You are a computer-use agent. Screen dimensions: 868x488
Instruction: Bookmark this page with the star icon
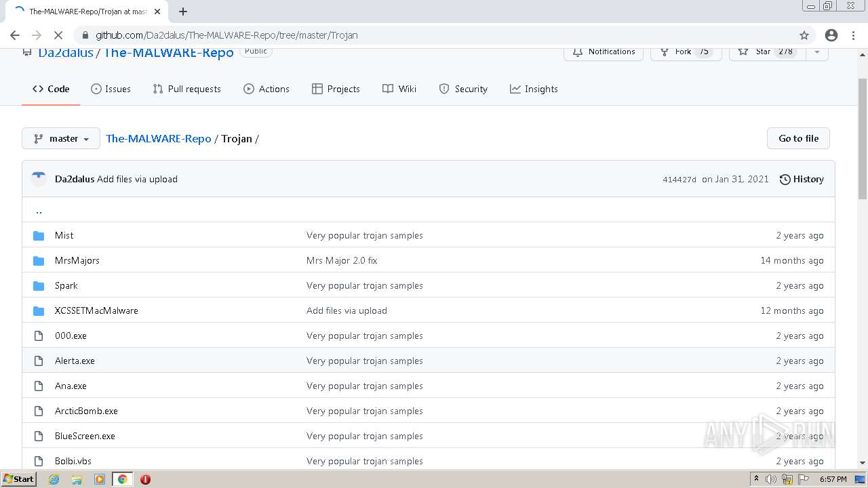tap(804, 35)
